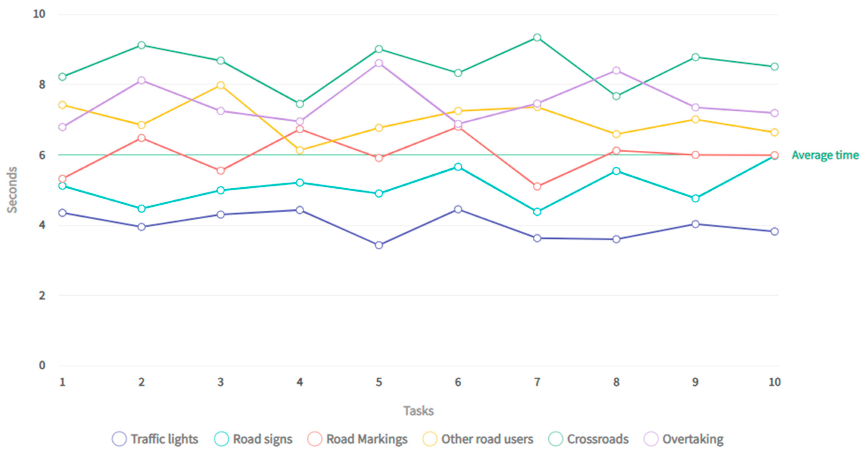Select the Road signs point at task 2
The image size is (868, 455).
[x=141, y=208]
